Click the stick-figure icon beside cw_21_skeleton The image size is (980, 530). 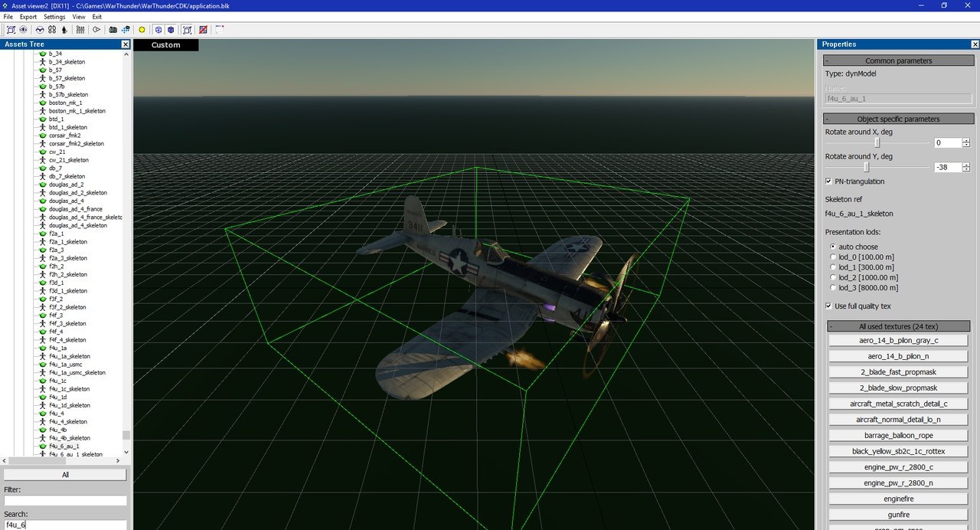pos(43,160)
